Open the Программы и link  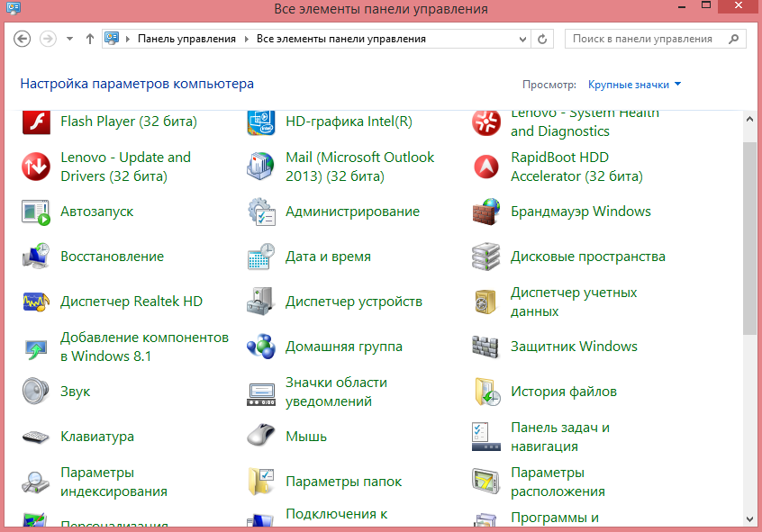click(555, 518)
